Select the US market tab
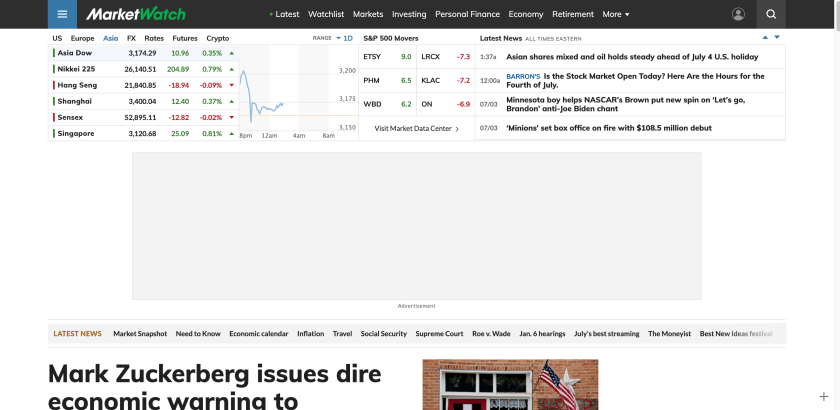This screenshot has width=840, height=410. pos(57,38)
